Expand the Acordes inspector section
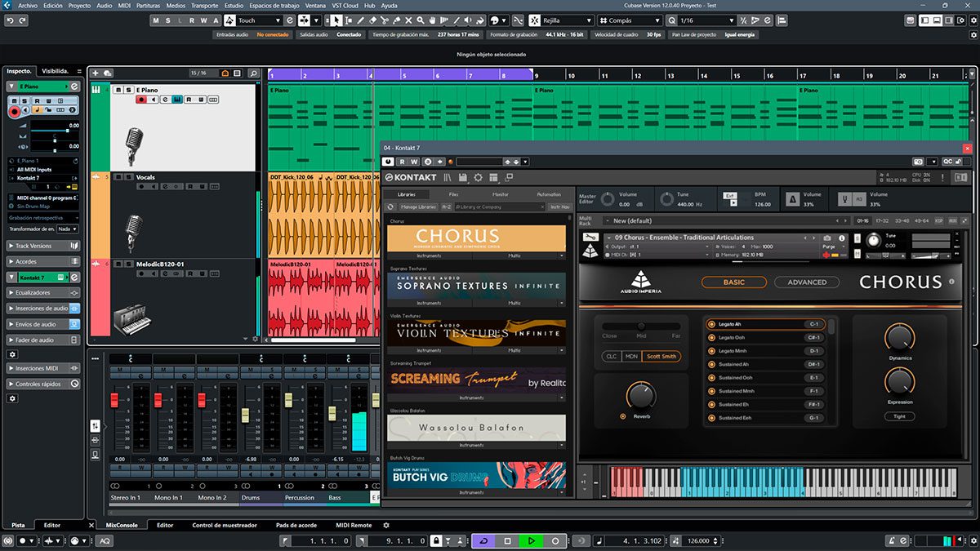 pyautogui.click(x=43, y=262)
